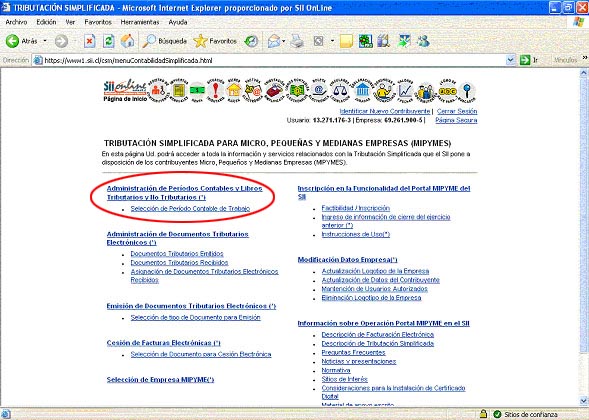Open Selección de Período Contable de Trabajo link
The height and width of the screenshot is (420, 589).
tap(190, 208)
